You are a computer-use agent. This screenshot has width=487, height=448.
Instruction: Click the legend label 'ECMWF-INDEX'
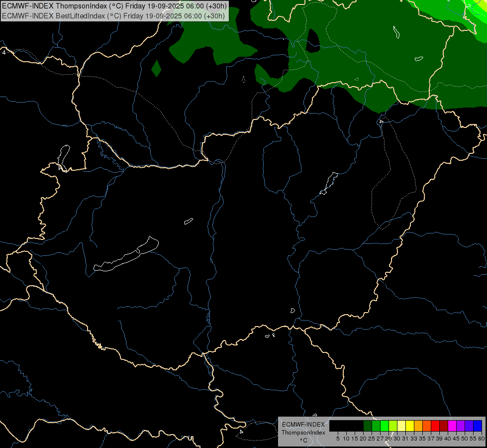(303, 425)
